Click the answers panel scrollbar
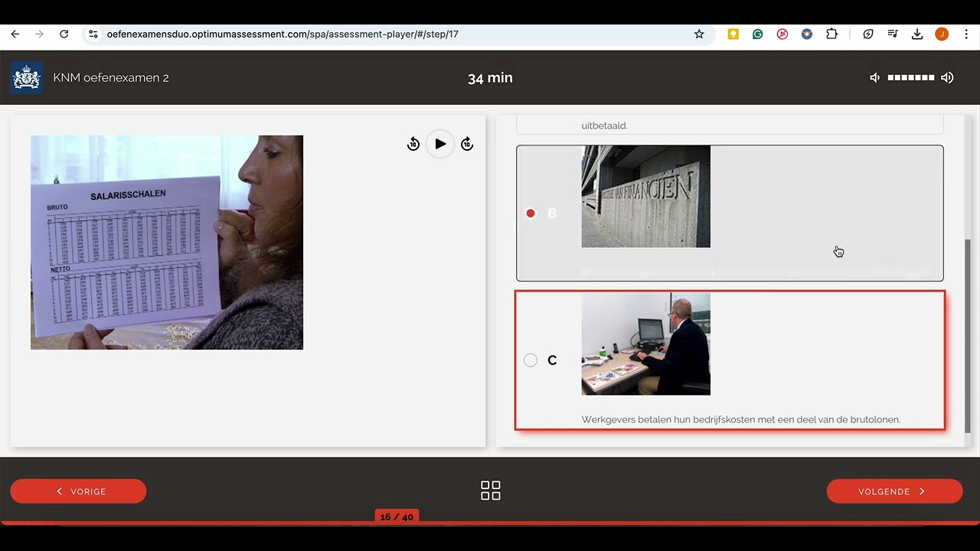980x551 pixels. tap(968, 335)
